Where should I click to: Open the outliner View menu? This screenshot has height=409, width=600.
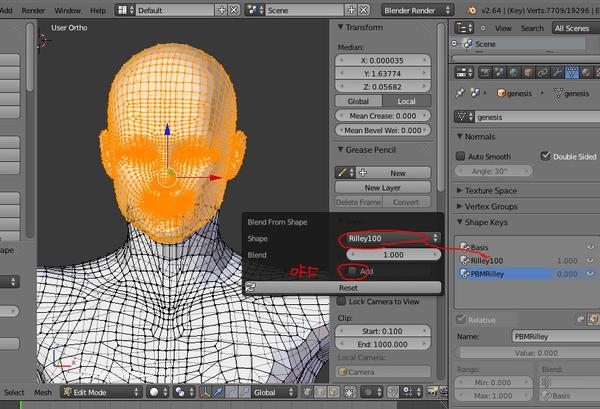[503, 28]
